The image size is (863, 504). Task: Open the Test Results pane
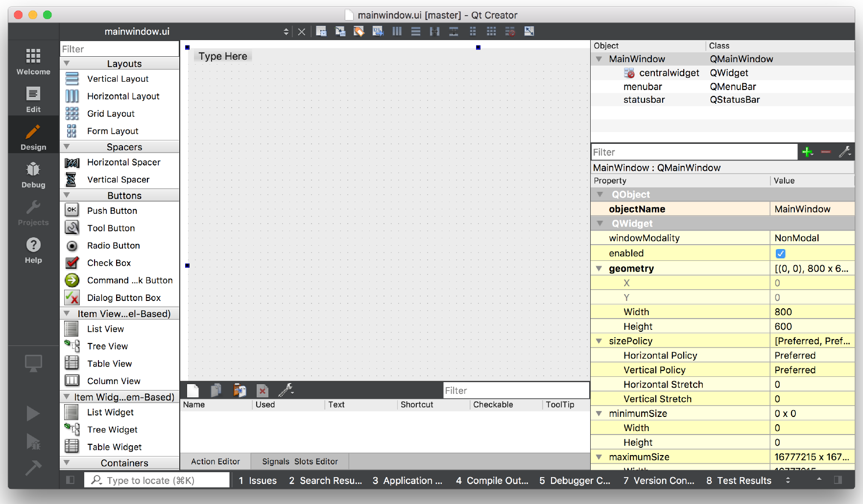[739, 481]
